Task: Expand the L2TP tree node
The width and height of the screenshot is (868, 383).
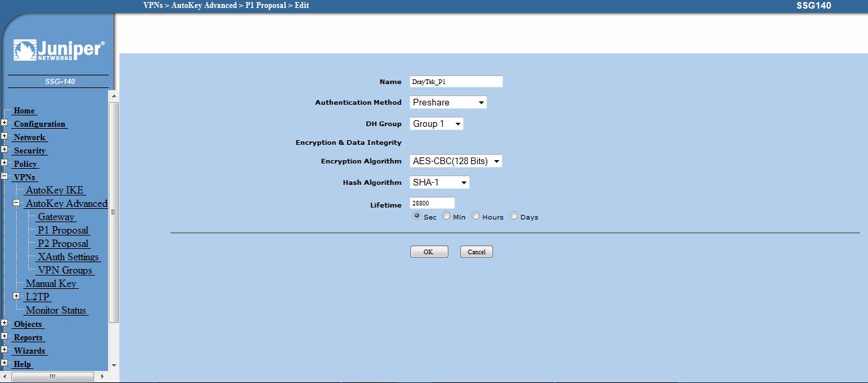Action: (17, 296)
